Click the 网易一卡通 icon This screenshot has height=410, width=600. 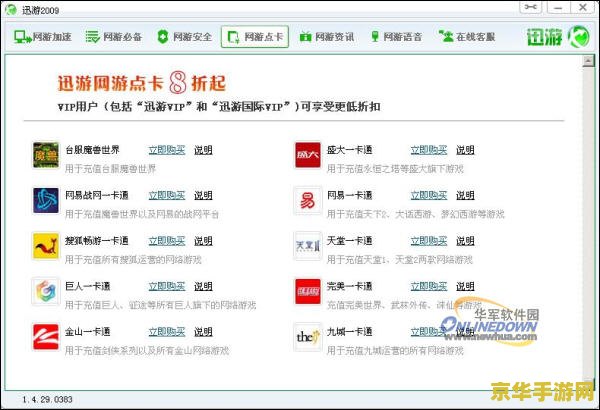(x=308, y=200)
